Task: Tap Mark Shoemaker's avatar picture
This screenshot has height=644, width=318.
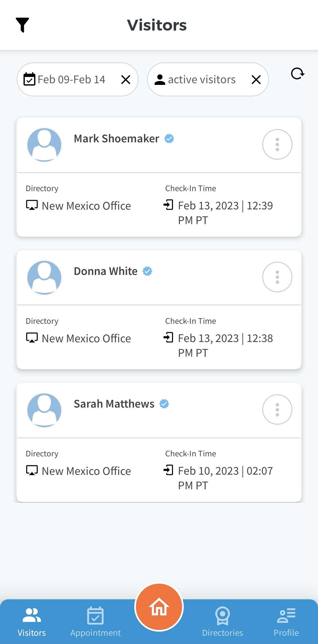Action: tap(44, 145)
